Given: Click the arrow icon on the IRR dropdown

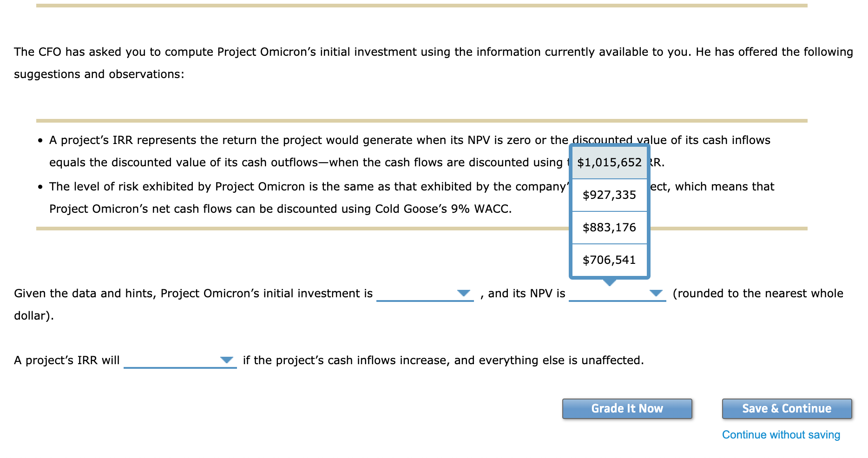Looking at the screenshot, I should [226, 360].
